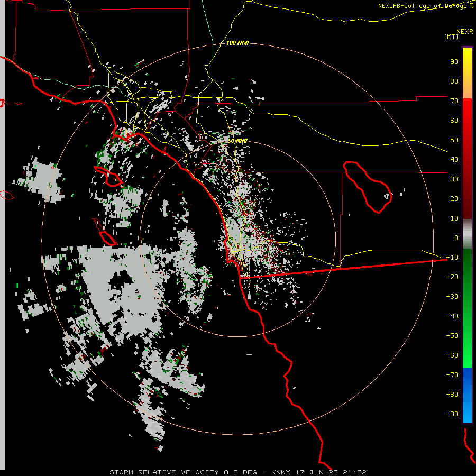Select the -10 value on the velocity scale
This screenshot has width=476, height=476.
(452, 258)
